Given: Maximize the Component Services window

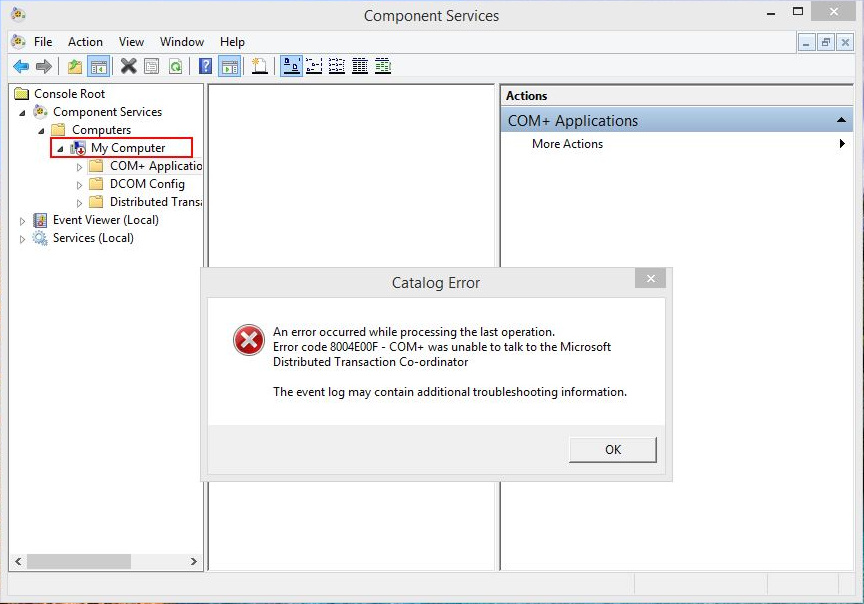Looking at the screenshot, I should [798, 12].
